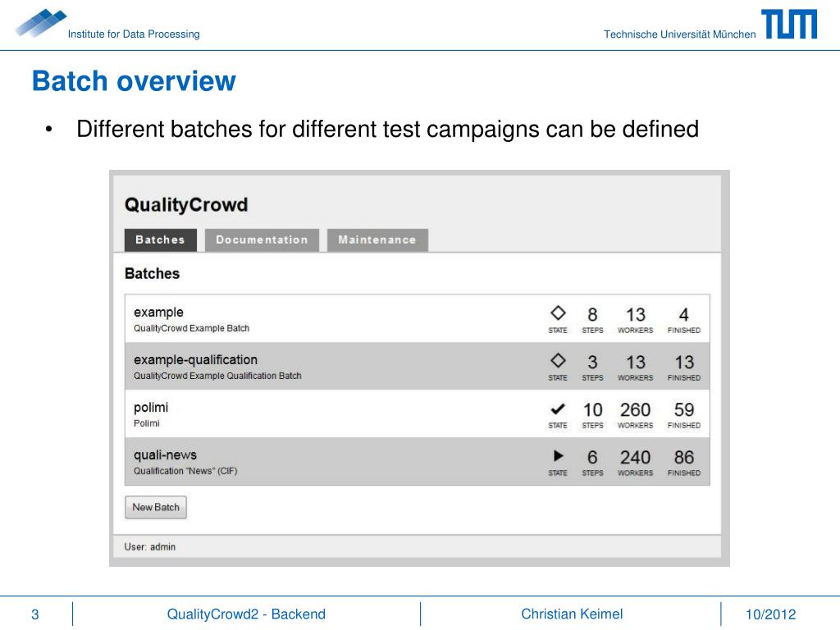Click the 'Christian Keimel' footer name
This screenshot has height=630, width=840.
tap(572, 614)
